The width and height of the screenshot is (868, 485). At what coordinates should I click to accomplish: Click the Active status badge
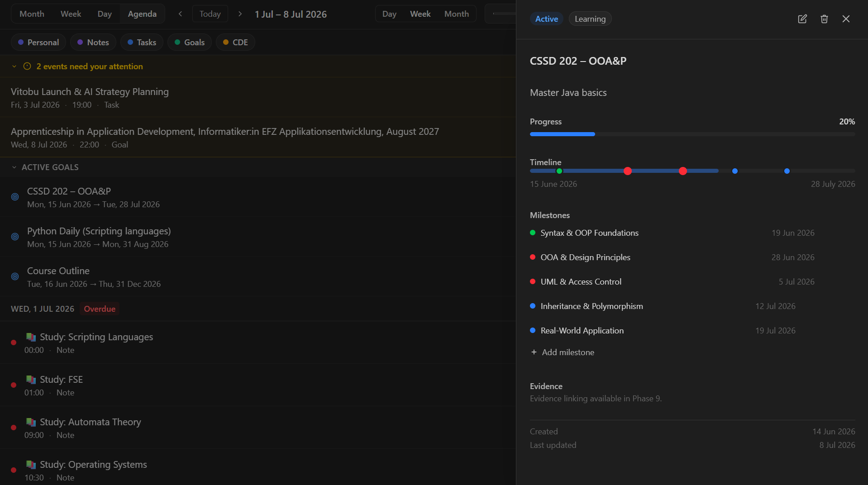[x=547, y=19]
